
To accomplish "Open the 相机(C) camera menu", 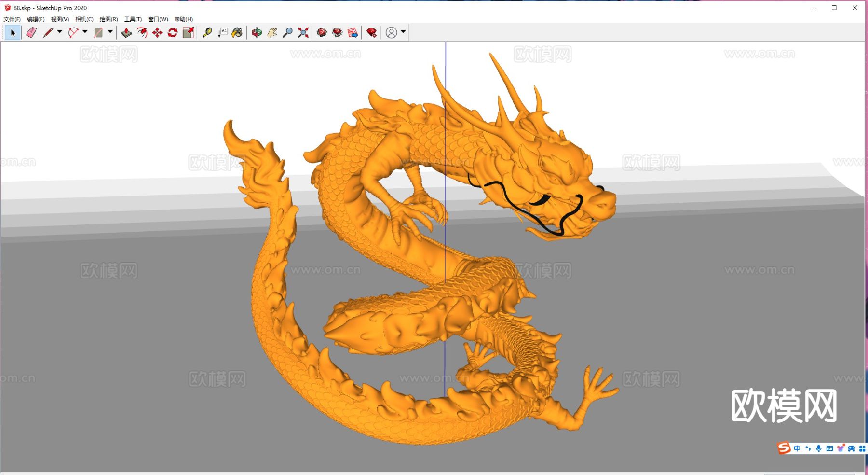I will point(84,19).
